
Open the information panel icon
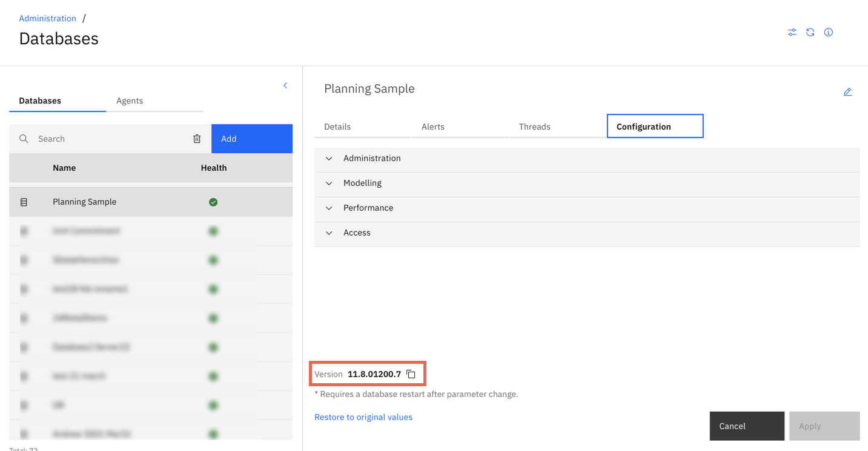pos(828,32)
